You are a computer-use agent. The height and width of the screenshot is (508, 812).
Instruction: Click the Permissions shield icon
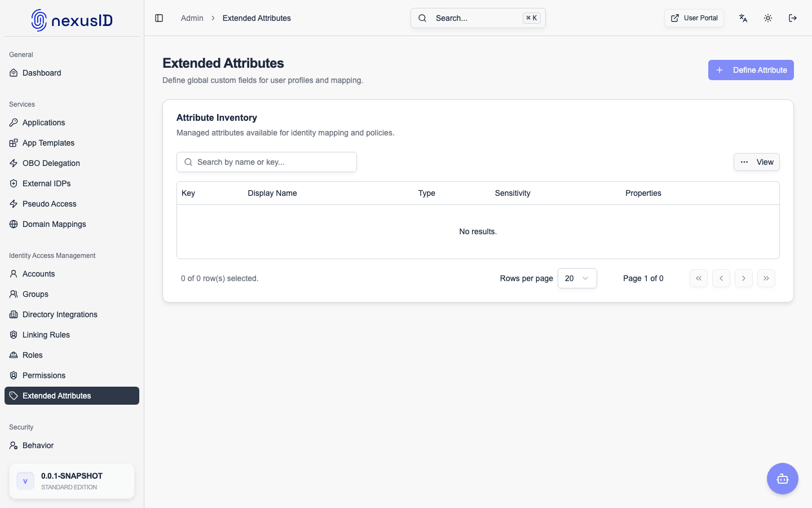coord(14,375)
